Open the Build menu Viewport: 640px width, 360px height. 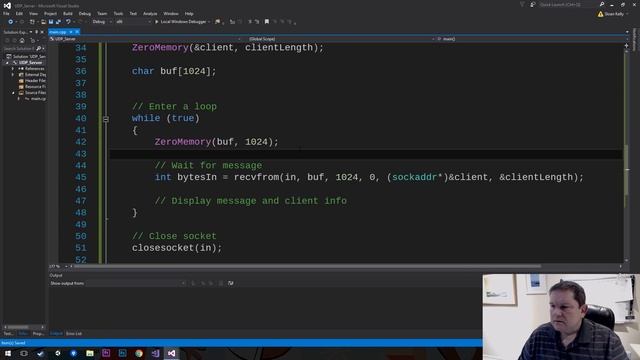tap(68, 13)
